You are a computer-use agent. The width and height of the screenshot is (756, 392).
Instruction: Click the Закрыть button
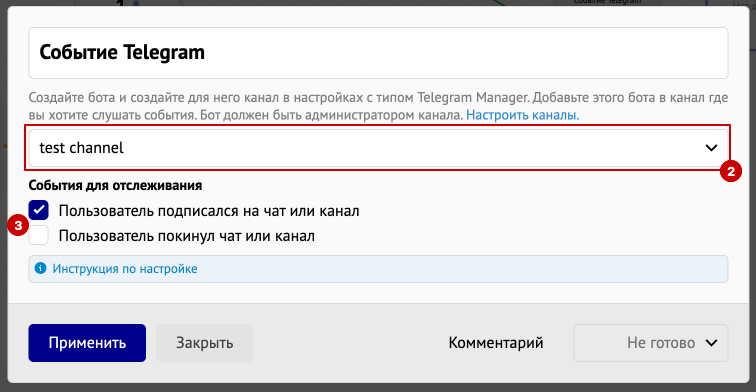tap(204, 343)
